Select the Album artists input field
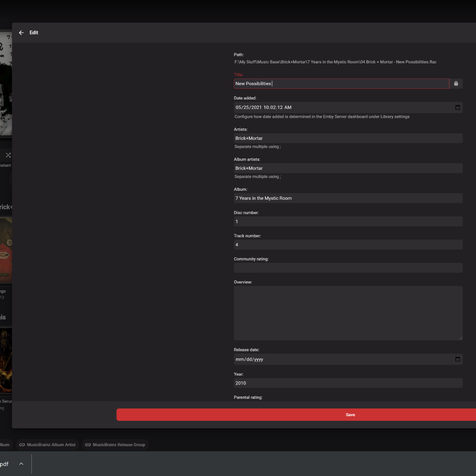The image size is (476, 476). [x=348, y=168]
